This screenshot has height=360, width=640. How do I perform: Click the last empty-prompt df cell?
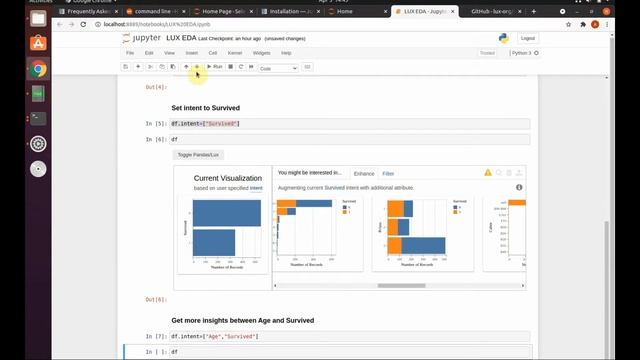pos(350,352)
